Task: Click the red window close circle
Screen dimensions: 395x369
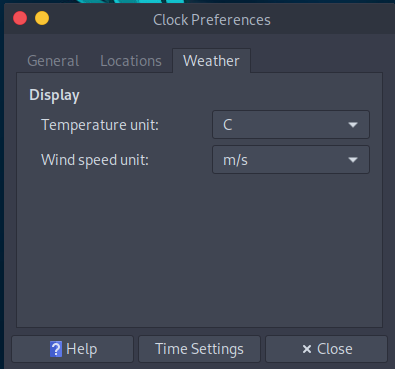Action: (x=20, y=18)
